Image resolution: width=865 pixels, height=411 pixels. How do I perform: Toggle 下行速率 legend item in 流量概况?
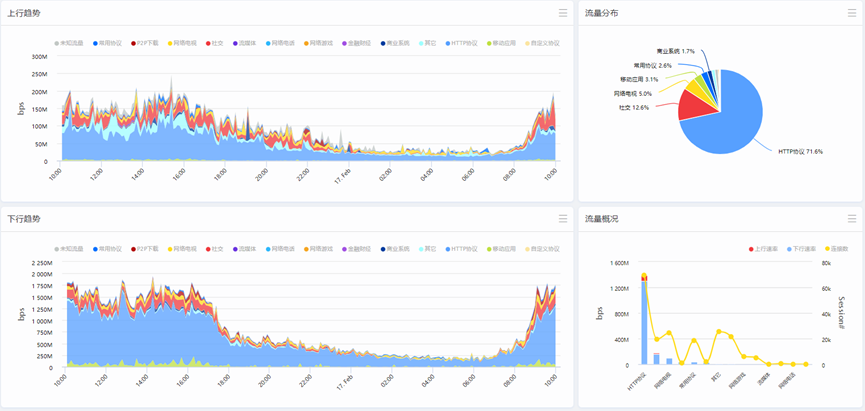point(802,249)
